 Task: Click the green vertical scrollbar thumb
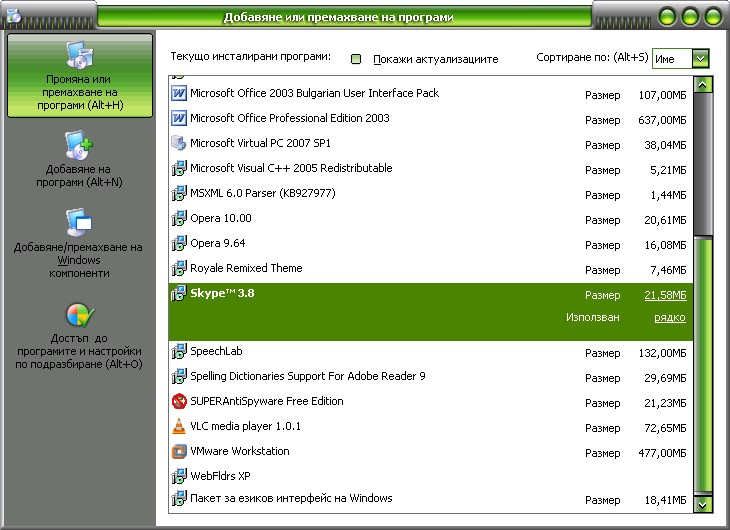[703, 364]
